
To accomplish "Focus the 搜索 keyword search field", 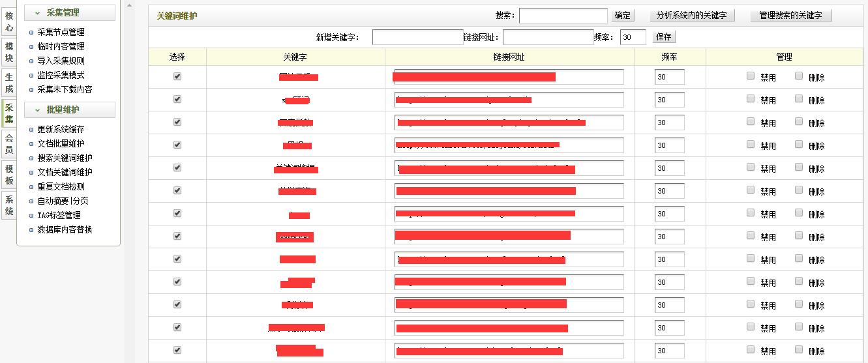I will point(563,16).
